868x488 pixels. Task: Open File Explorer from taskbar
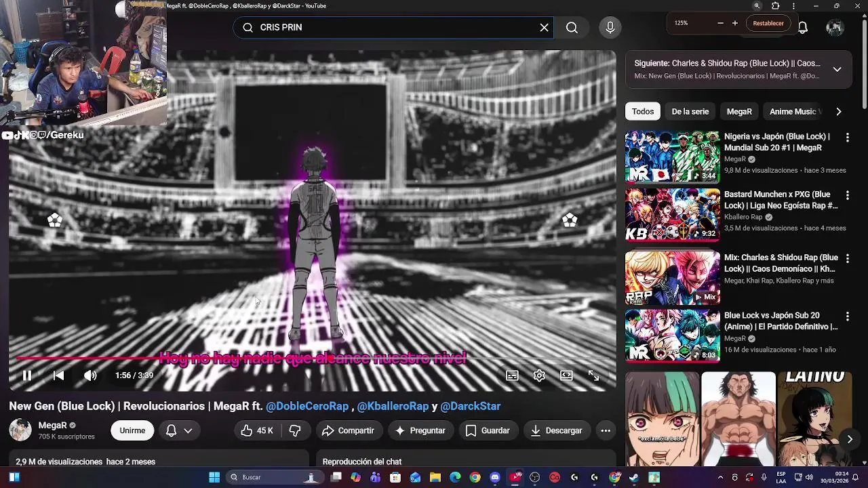point(435,477)
